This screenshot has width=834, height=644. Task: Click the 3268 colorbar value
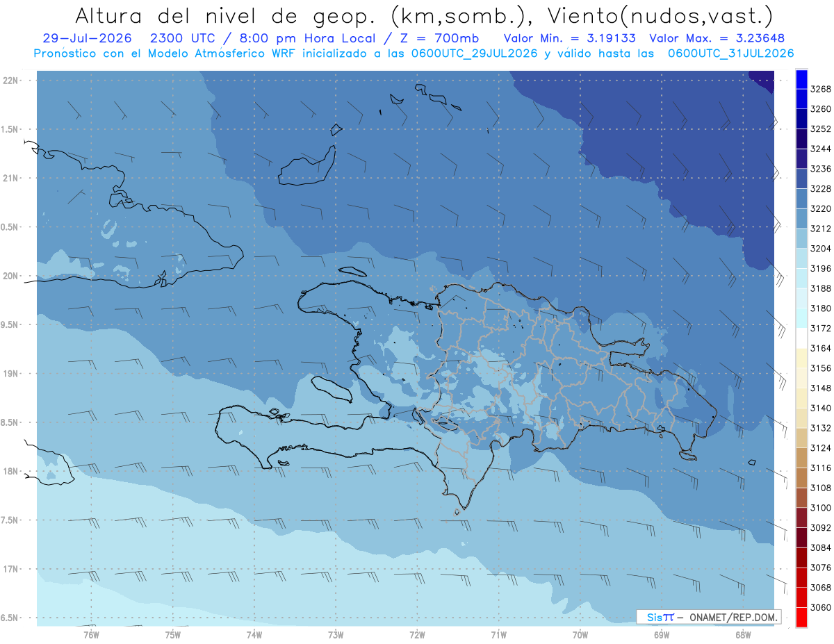(821, 89)
